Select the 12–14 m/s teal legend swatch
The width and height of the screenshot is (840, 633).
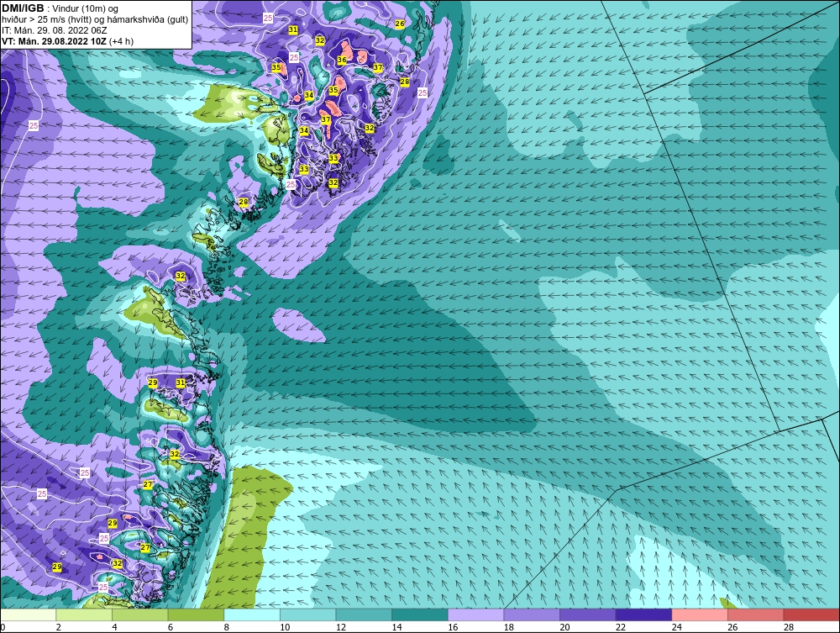point(364,615)
